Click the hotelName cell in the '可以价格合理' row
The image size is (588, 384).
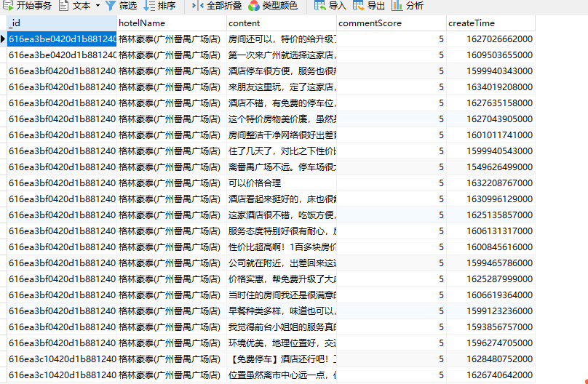coord(172,183)
